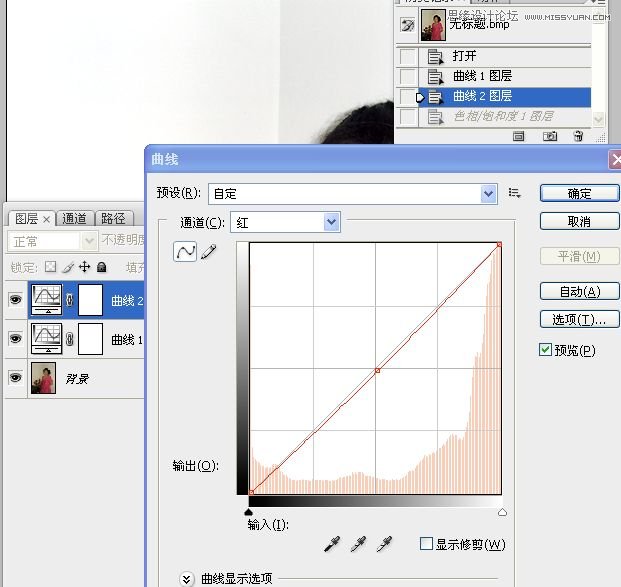Pick the white point eyedropper
Screen dimensions: 621x587
pos(385,544)
